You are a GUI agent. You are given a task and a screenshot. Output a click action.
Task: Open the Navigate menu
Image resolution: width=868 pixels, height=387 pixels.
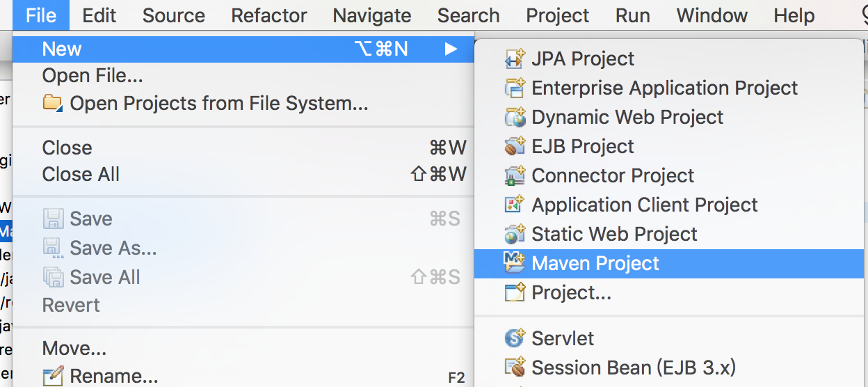(x=372, y=15)
